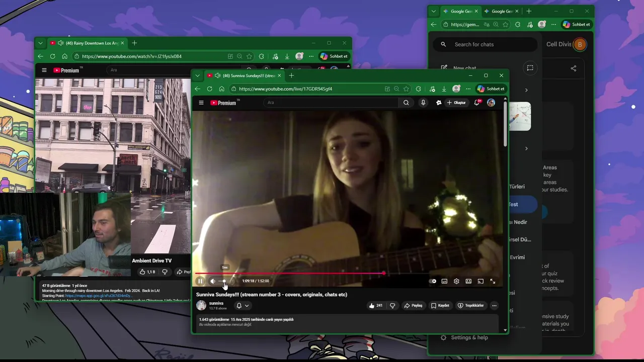Open the three-dot browser menu in the Sunniva window

tap(468, 89)
